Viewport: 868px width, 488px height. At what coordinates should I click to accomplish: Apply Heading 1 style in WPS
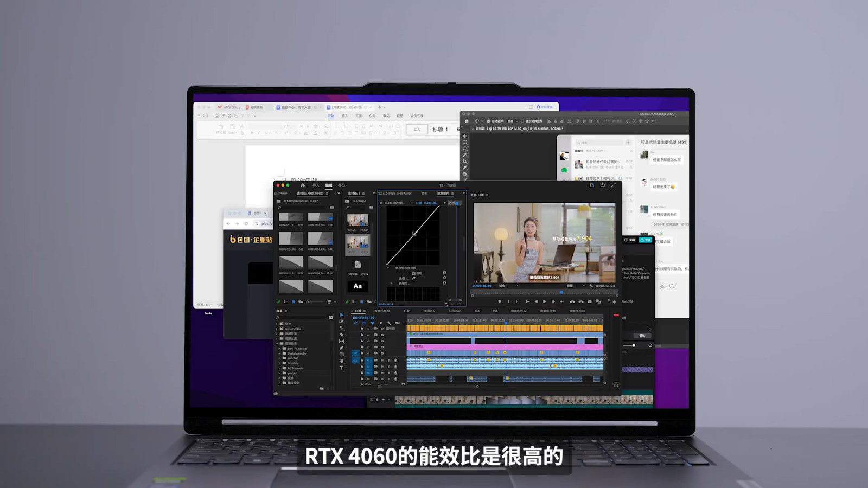440,129
